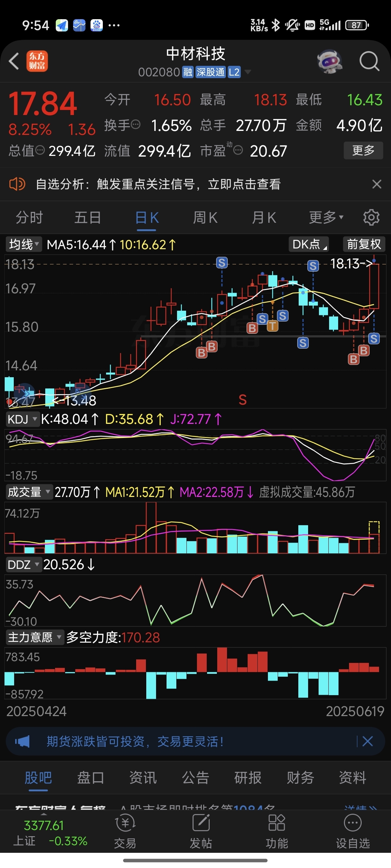Tap the 更多 button in quote details
391x868 pixels.
tap(363, 150)
